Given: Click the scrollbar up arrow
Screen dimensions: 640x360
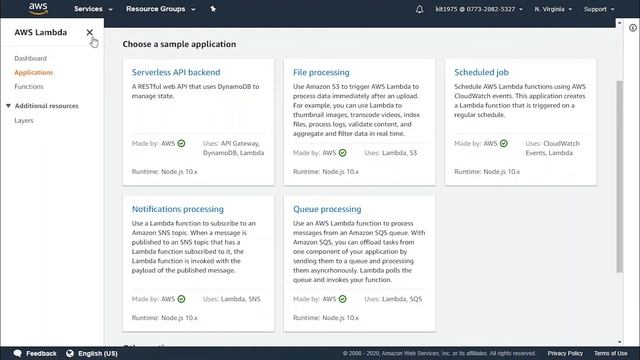Looking at the screenshot, I should (620, 23).
